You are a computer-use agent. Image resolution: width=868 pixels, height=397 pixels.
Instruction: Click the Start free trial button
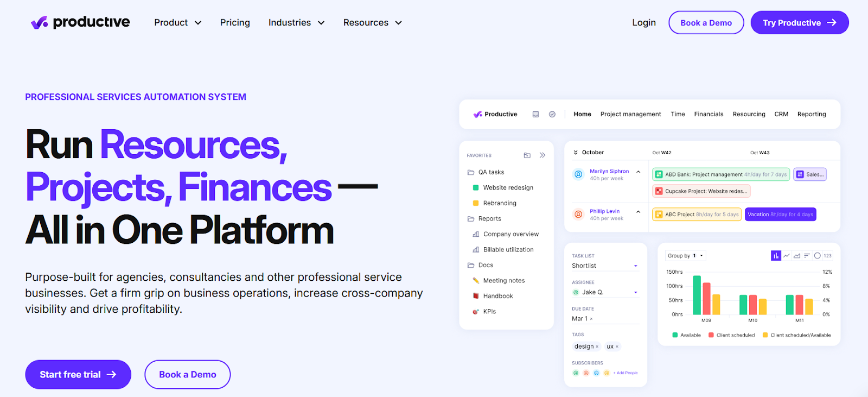[x=78, y=375]
